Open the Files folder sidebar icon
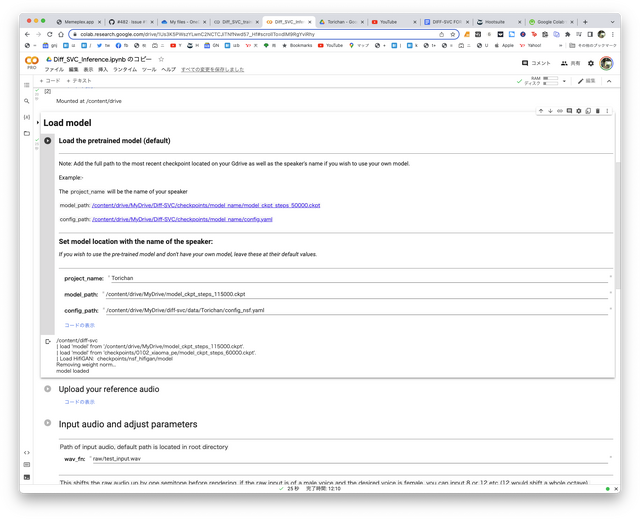Viewport: 640px width, 519px height. click(x=27, y=133)
